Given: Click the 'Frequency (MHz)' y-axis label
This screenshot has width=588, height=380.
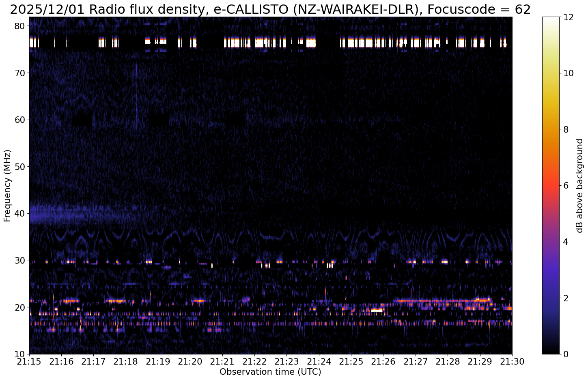Looking at the screenshot, I should (x=7, y=185).
